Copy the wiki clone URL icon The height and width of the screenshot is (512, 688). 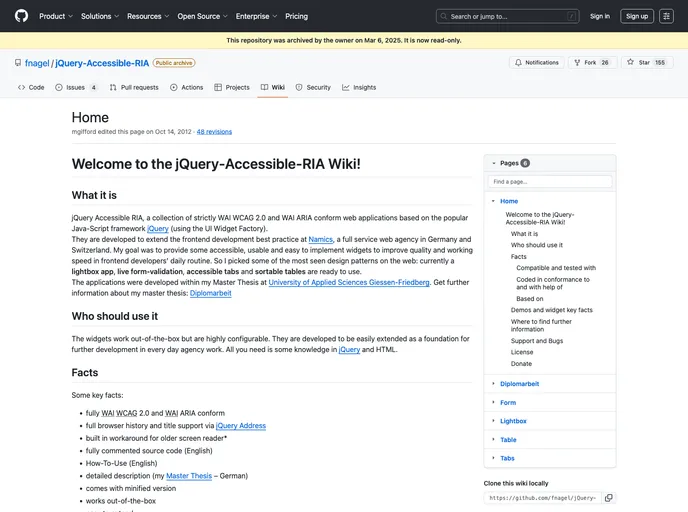(609, 498)
